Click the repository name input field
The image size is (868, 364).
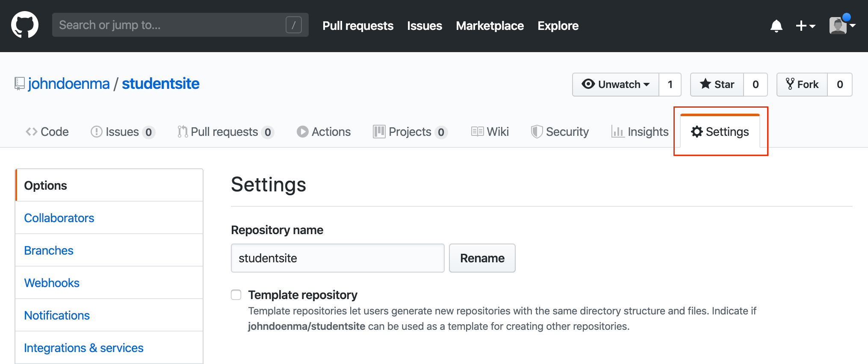337,258
